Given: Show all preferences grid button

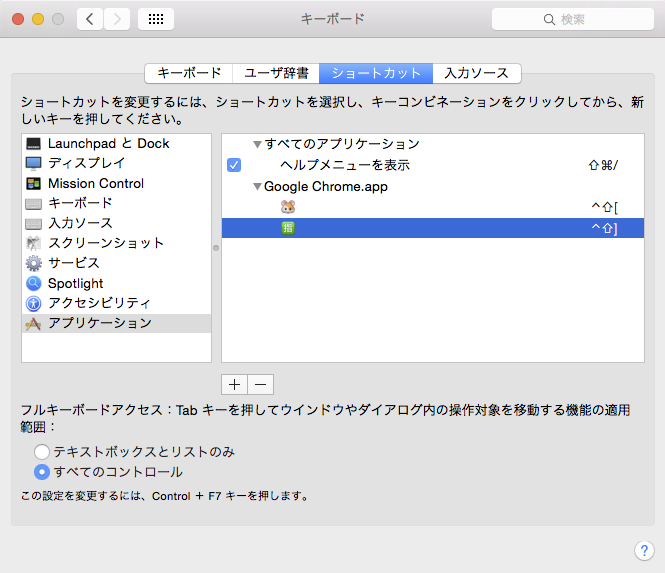Looking at the screenshot, I should click(x=156, y=19).
